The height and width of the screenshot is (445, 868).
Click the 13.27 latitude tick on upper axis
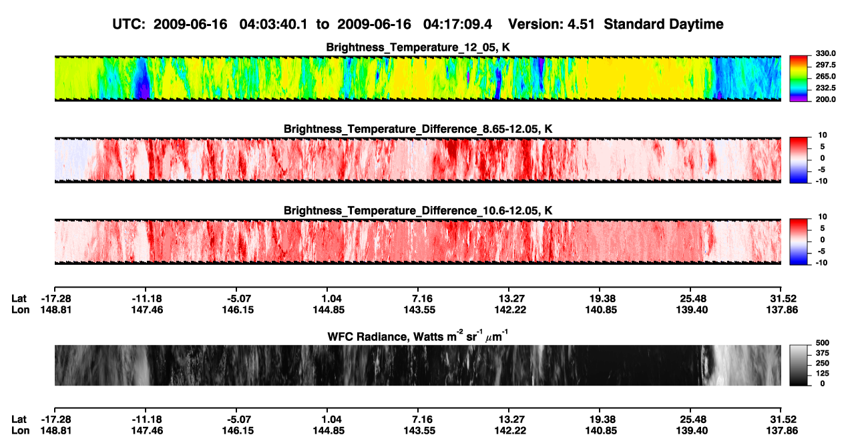coord(509,298)
